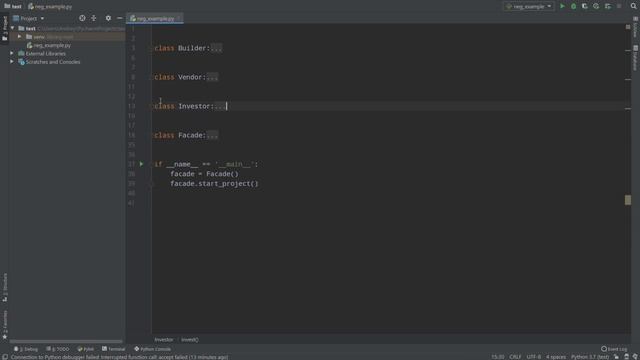Click the run gutter arrow beside __main__
640x360 pixels.
(142, 164)
